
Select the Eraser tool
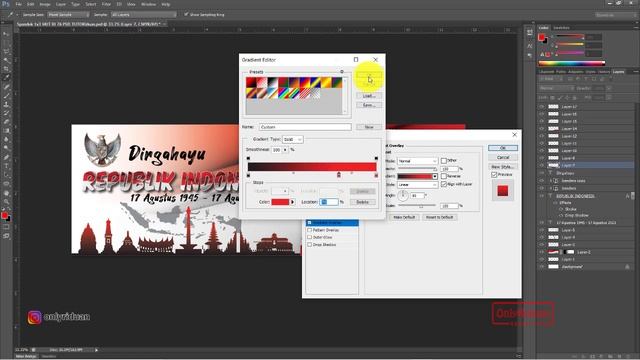[x=6, y=122]
